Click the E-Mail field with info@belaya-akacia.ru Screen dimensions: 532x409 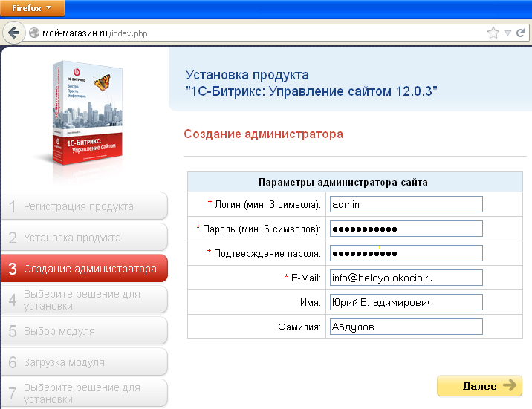406,278
